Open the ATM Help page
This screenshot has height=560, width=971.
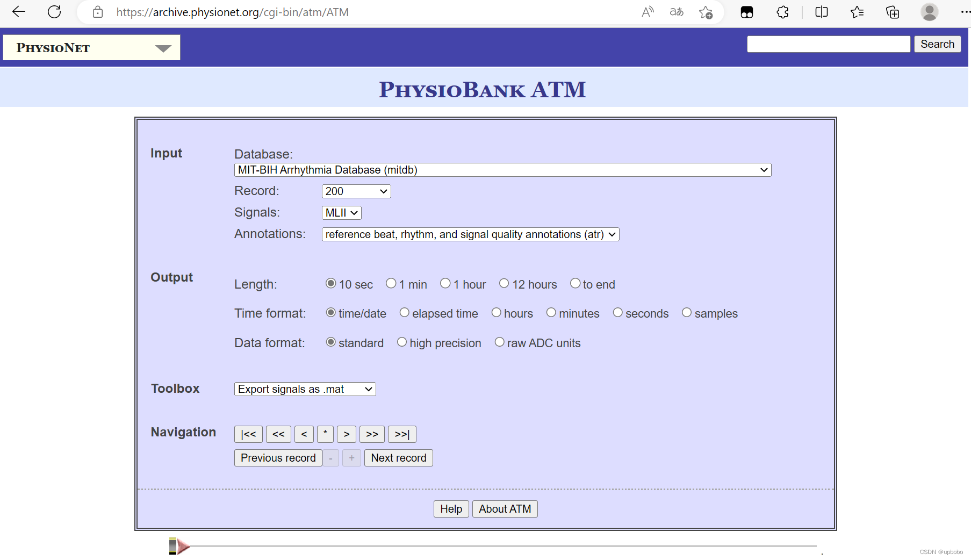pyautogui.click(x=451, y=509)
